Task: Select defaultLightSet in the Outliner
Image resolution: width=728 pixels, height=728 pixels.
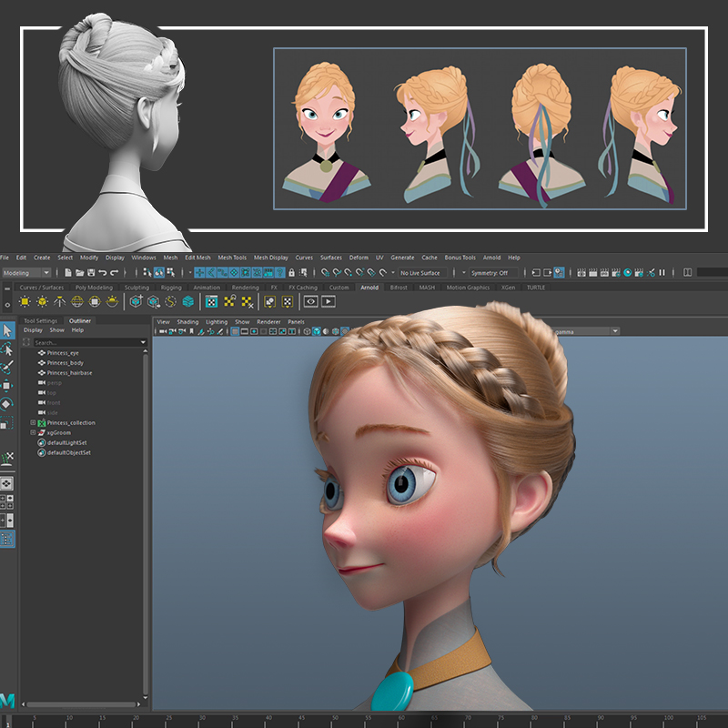Action: tap(66, 442)
